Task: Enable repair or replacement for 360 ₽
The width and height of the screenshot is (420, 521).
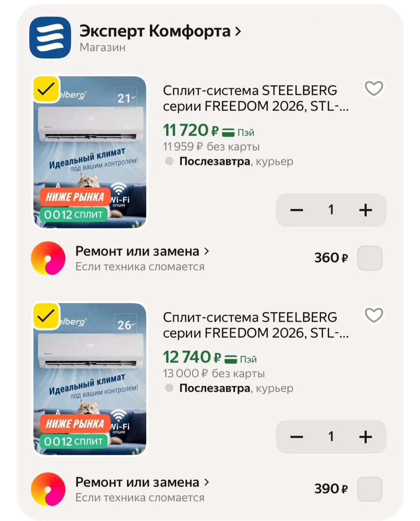Action: (x=370, y=258)
